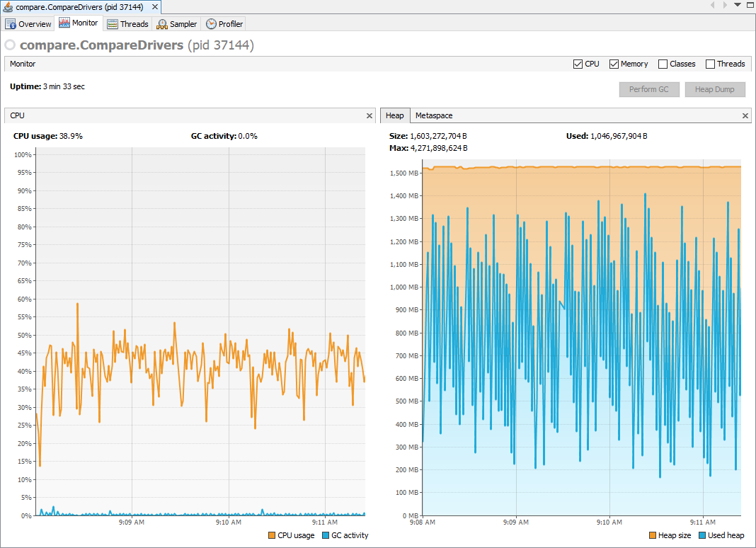The height and width of the screenshot is (548, 756).
Task: Click the Threads tab icon
Action: click(x=113, y=24)
